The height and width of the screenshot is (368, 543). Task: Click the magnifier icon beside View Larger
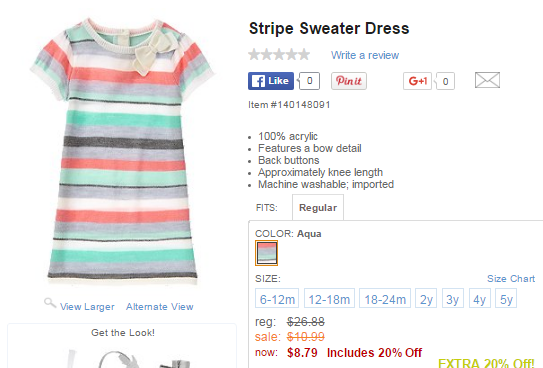(50, 303)
